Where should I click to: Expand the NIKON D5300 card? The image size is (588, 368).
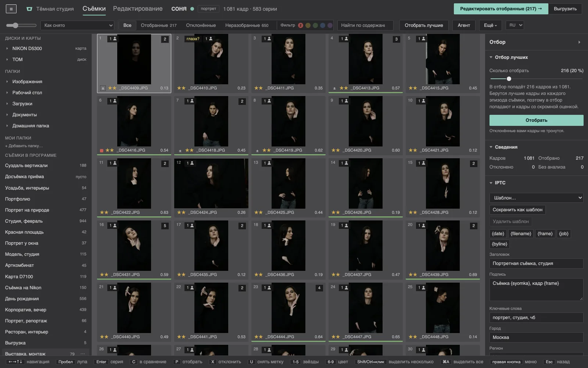(7, 49)
